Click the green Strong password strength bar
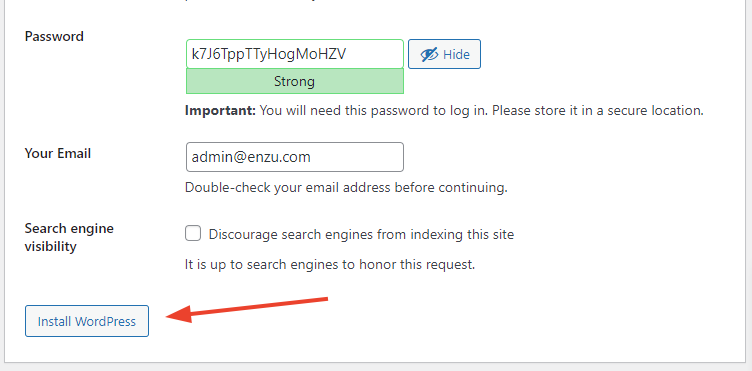The width and height of the screenshot is (752, 371). [x=294, y=81]
